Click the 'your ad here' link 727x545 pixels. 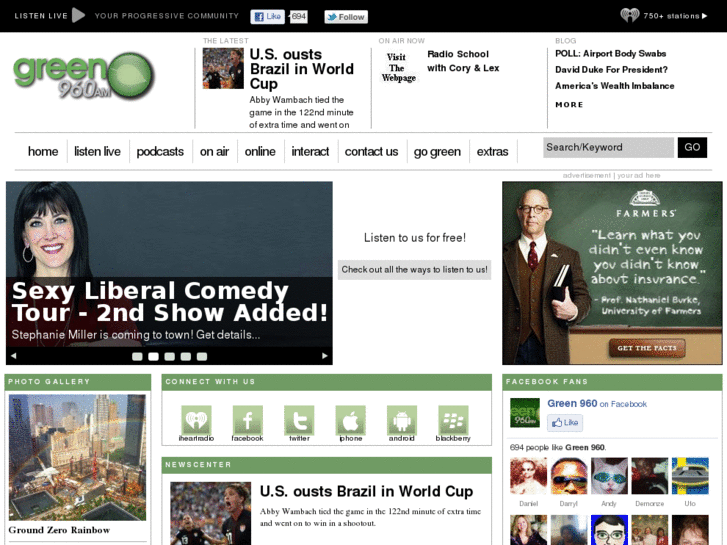click(x=638, y=175)
